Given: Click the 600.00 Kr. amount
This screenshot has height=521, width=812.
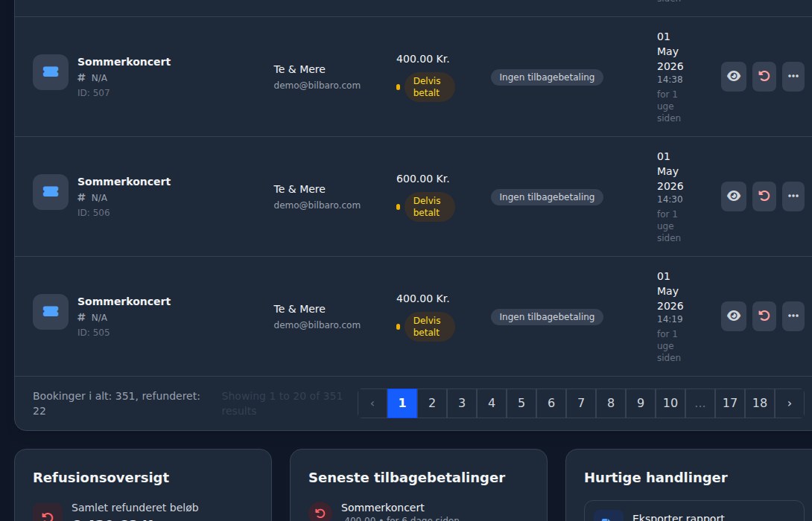Looking at the screenshot, I should (422, 179).
